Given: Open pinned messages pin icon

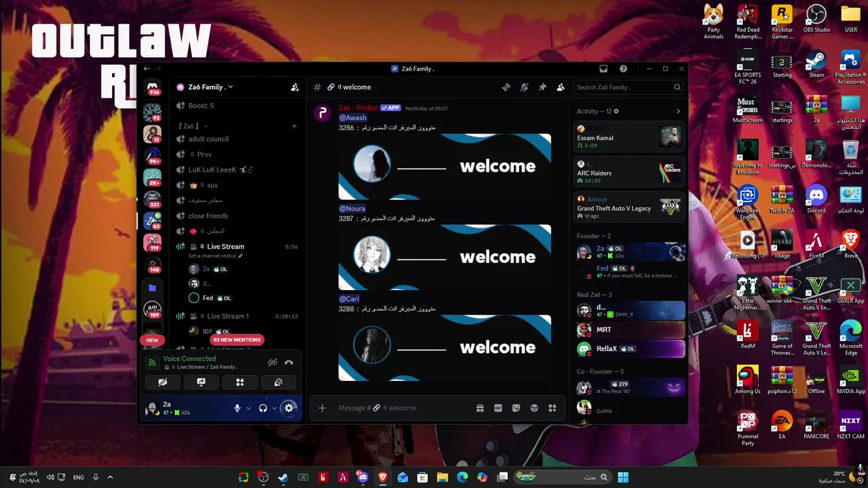Looking at the screenshot, I should pos(542,87).
